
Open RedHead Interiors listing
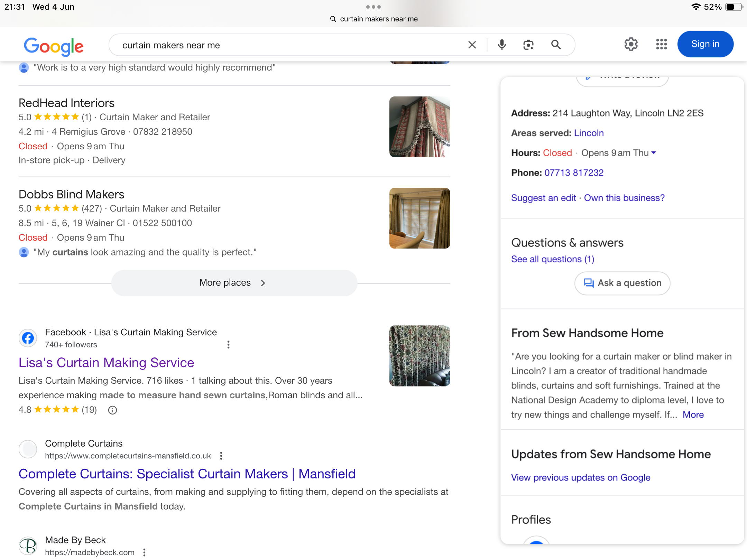66,103
